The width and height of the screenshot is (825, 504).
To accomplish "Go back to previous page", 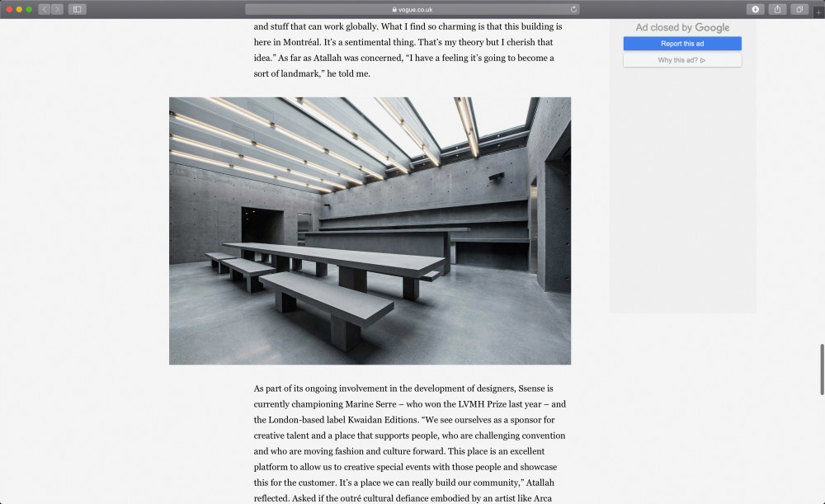I will click(45, 9).
